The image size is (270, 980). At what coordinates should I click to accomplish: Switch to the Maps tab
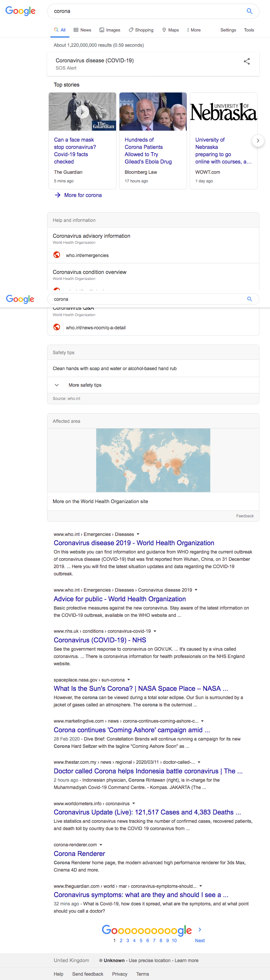(x=170, y=30)
